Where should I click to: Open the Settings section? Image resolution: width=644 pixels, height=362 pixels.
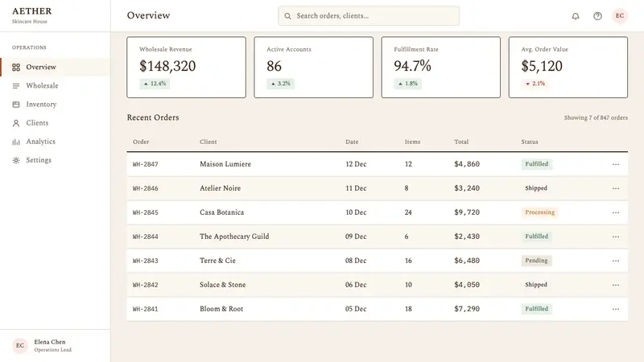tap(55, 160)
